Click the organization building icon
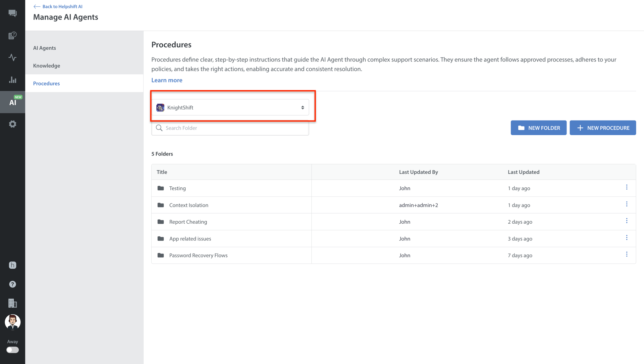644x364 pixels. (x=12, y=303)
